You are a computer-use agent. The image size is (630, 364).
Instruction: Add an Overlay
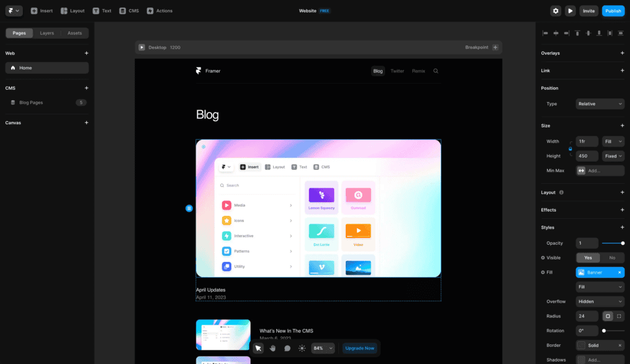pyautogui.click(x=623, y=53)
